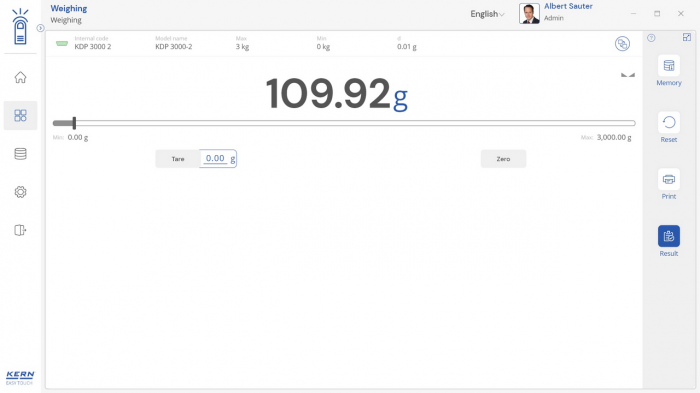700x393 pixels.
Task: Toggle the Result button
Action: (669, 236)
